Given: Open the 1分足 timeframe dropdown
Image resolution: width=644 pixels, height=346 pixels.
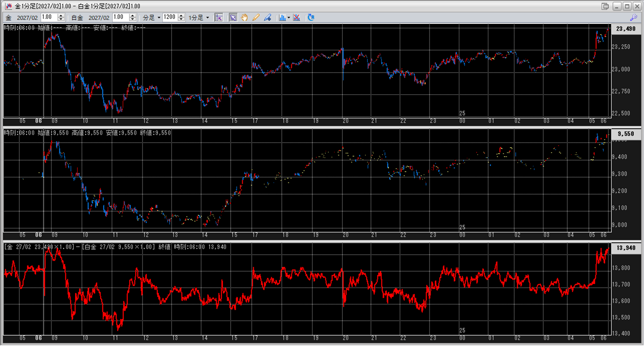Looking at the screenshot, I should point(207,18).
